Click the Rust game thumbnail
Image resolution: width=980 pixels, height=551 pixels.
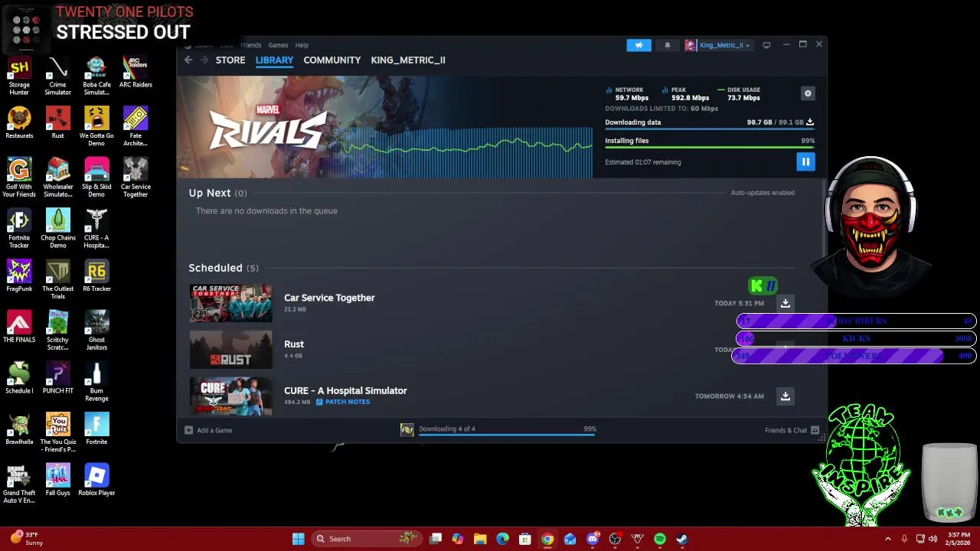[230, 350]
